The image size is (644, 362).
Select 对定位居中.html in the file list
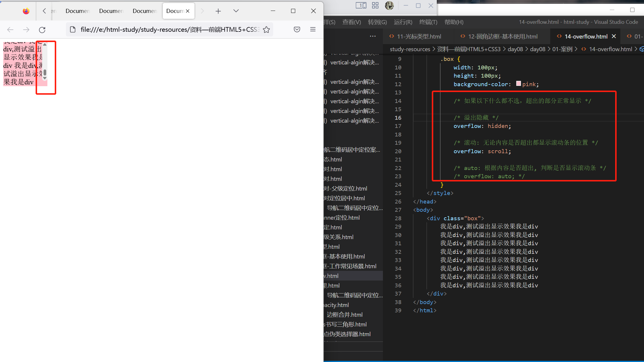coord(344,198)
